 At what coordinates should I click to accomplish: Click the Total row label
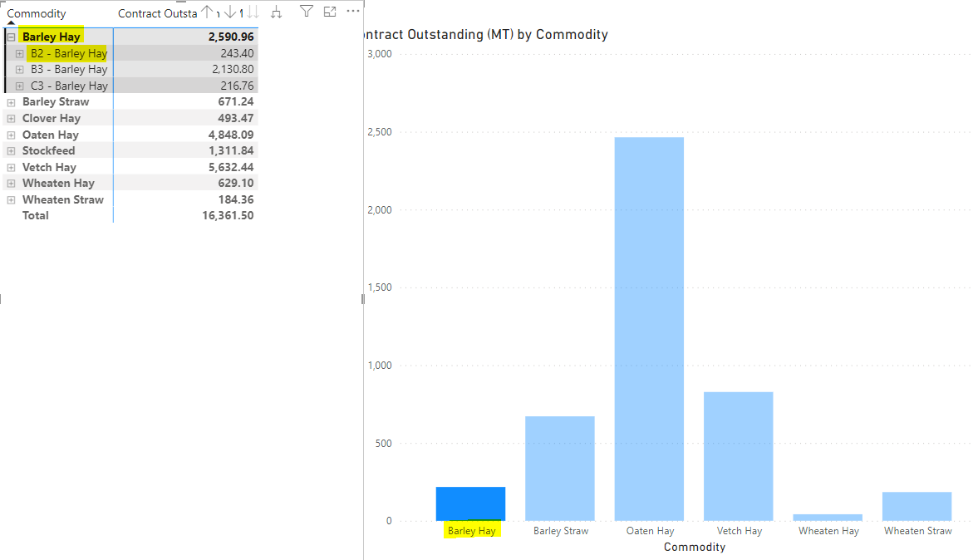pyautogui.click(x=36, y=215)
